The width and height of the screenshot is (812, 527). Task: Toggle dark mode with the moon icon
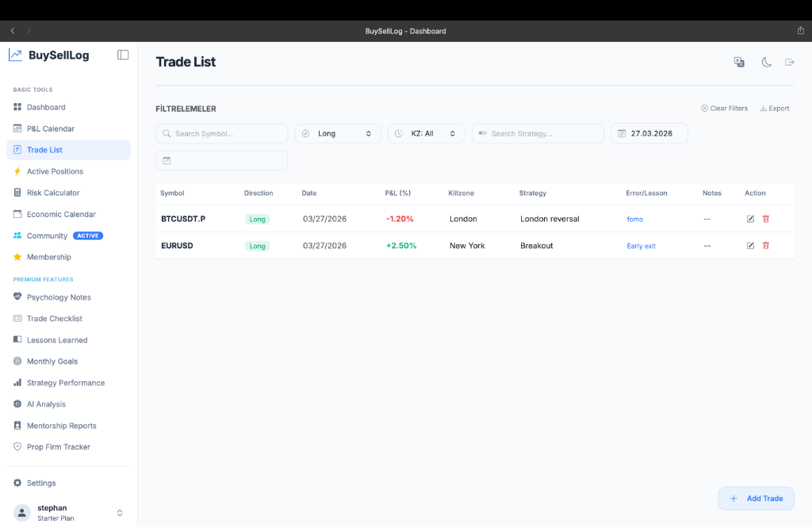[766, 63]
